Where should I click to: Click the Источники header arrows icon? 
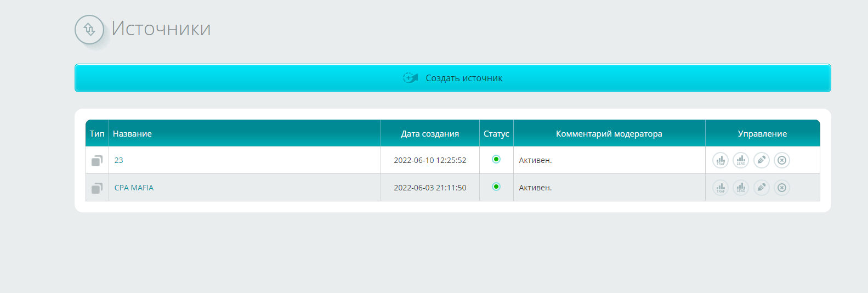pyautogui.click(x=89, y=30)
